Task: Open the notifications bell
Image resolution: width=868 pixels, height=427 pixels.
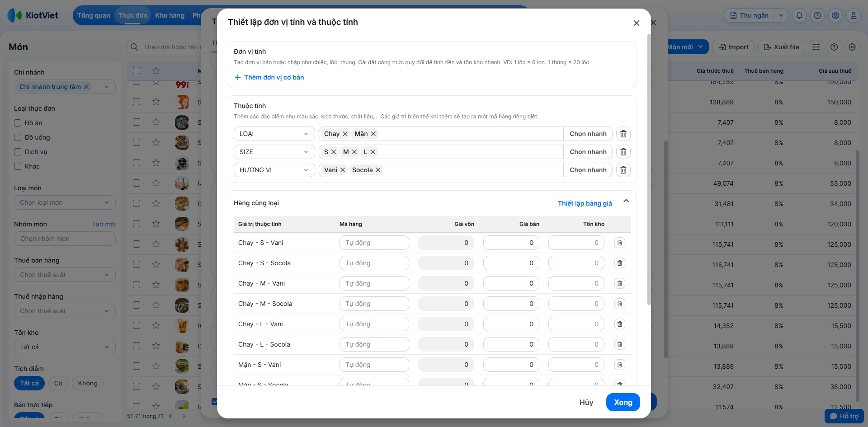Action: point(799,15)
